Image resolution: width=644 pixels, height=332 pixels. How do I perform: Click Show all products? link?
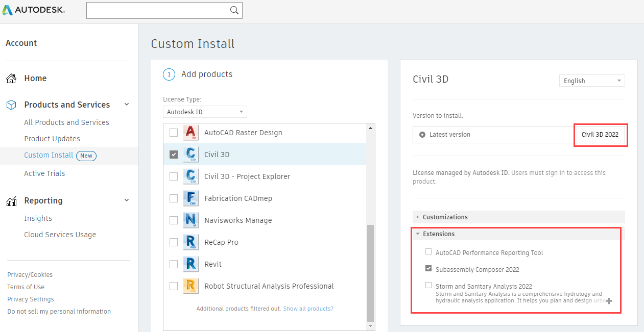tap(308, 309)
